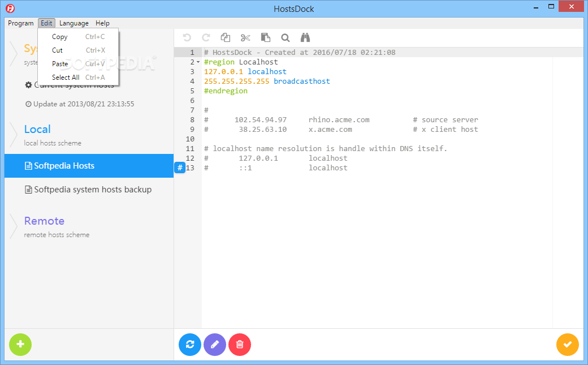Screen dimensions: 588x365
Task: Click '102.54.94.97' on line 8
Action: tap(261, 120)
